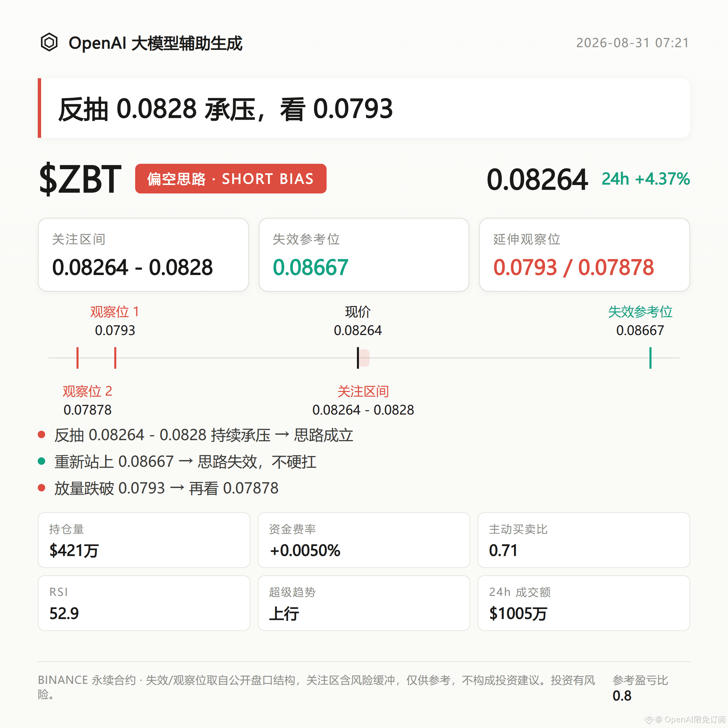The height and width of the screenshot is (728, 728).
Task: Click the red 观察位 1 tick on the price line
Action: point(115,358)
